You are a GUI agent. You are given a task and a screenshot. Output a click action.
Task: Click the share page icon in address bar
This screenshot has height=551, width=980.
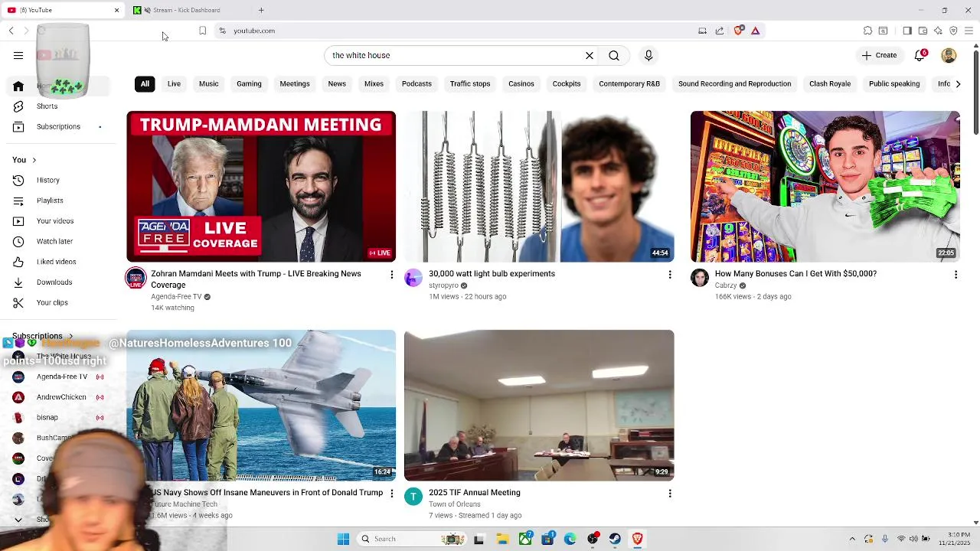click(720, 31)
